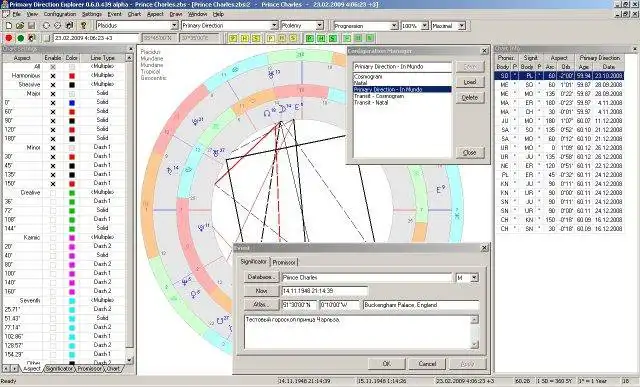
Task: Open the Maximal dropdown
Action: pos(462,26)
